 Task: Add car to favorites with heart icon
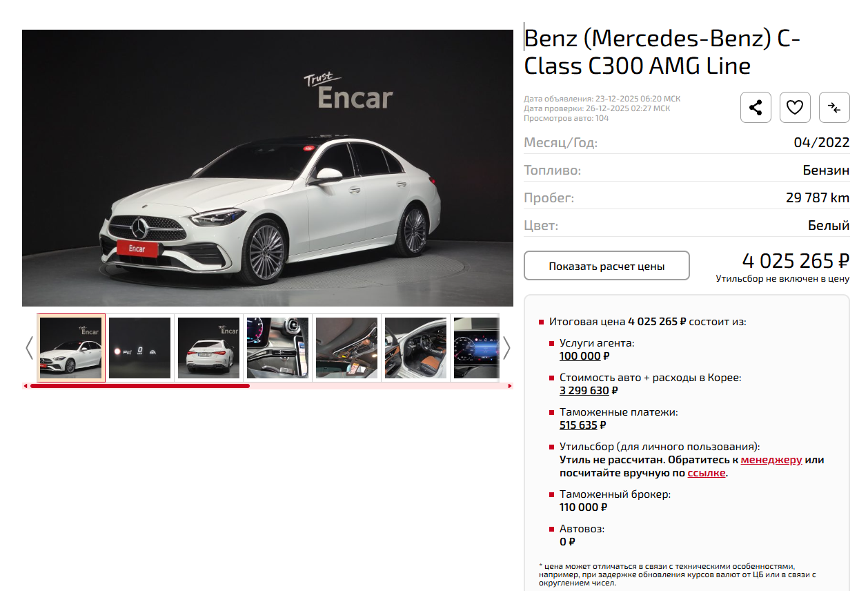pos(795,108)
